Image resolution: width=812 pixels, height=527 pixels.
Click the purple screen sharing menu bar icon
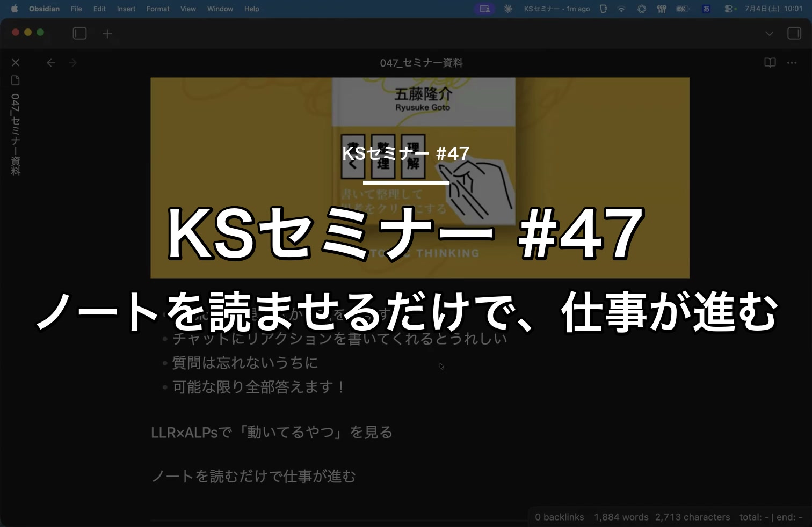pos(484,9)
